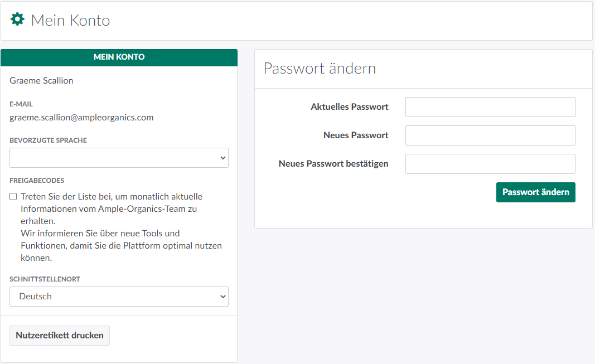The width and height of the screenshot is (595, 364).
Task: Submit with the green Passwort ändern button
Action: point(535,192)
